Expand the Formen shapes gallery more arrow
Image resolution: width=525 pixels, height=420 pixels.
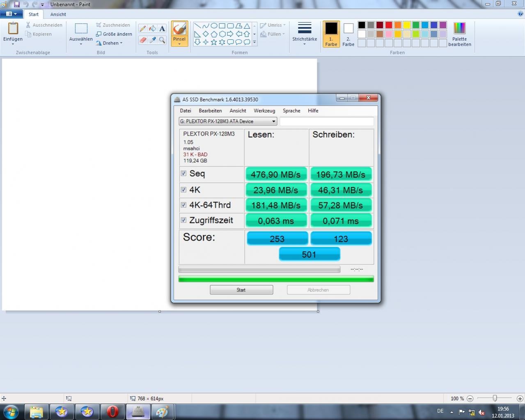[254, 42]
